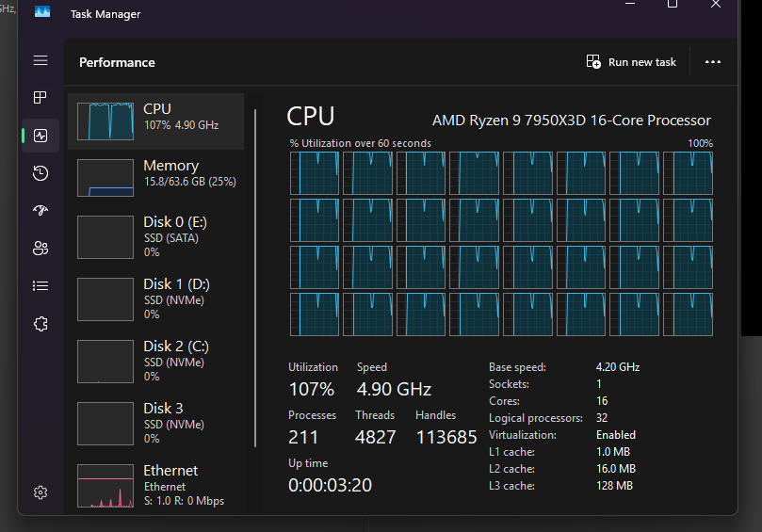This screenshot has height=532, width=762.
Task: Select Disk 3 in the resource list
Action: [x=156, y=423]
